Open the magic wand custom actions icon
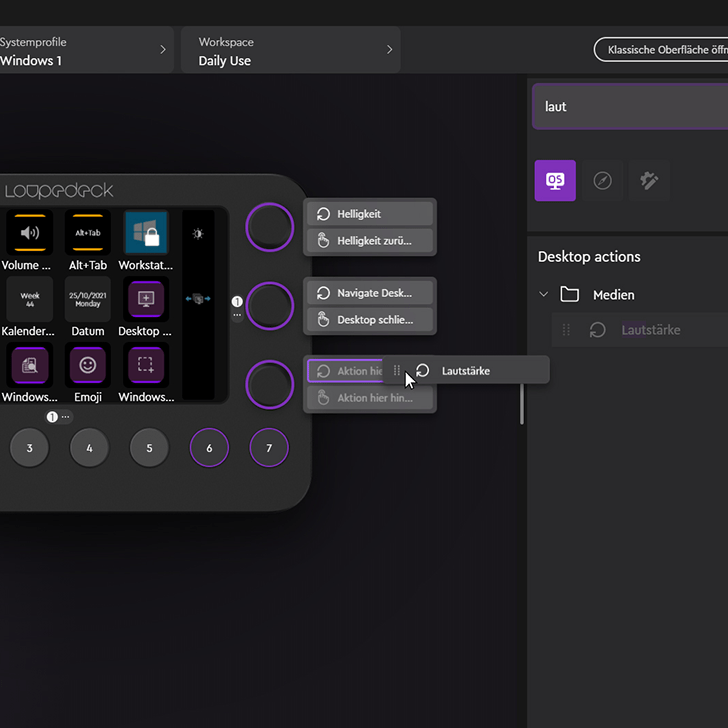Image resolution: width=728 pixels, height=728 pixels. 649,181
